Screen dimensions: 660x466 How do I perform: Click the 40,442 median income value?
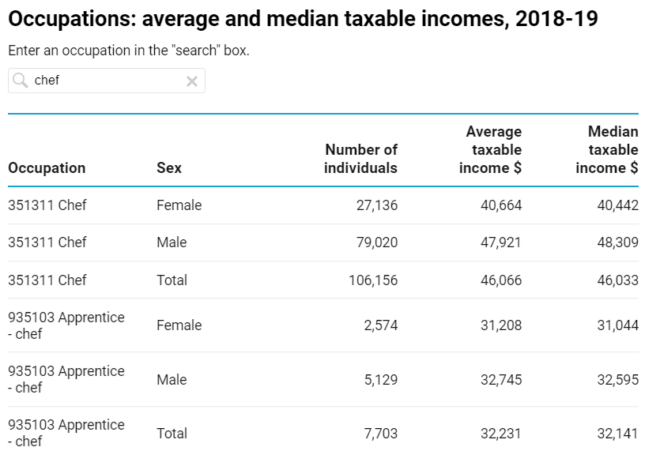tap(616, 205)
